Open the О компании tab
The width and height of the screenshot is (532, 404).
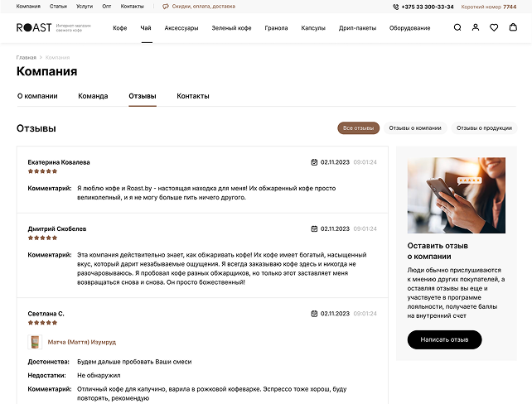(37, 96)
